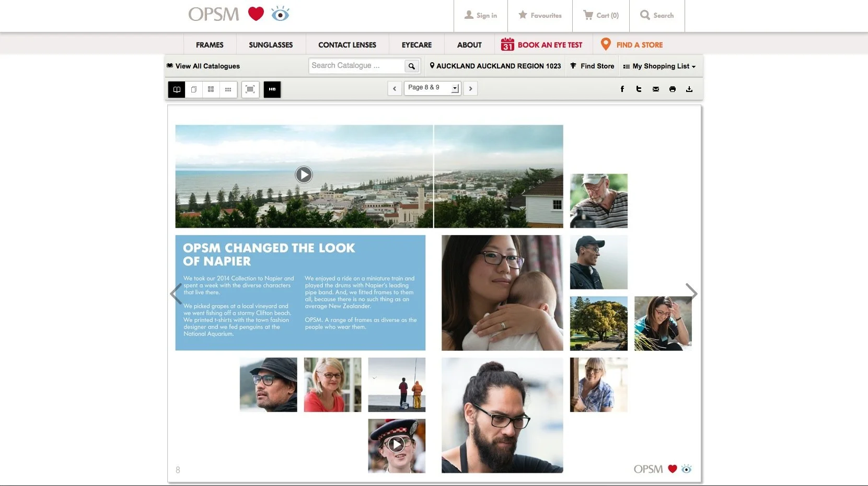Switch to double-page view
868x486 pixels.
point(177,89)
